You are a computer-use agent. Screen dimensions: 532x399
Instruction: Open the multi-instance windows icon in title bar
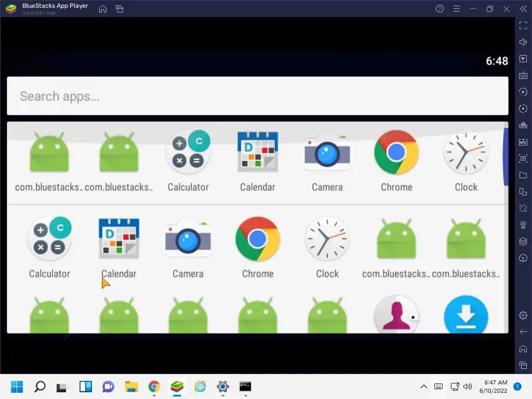click(x=119, y=9)
